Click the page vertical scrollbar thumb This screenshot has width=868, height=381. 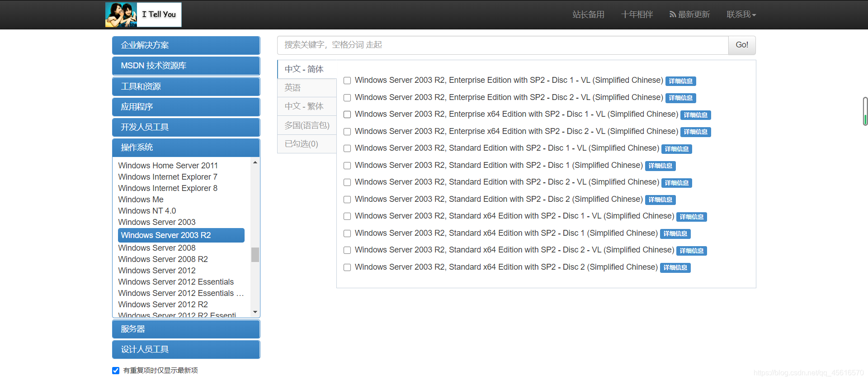[x=865, y=111]
